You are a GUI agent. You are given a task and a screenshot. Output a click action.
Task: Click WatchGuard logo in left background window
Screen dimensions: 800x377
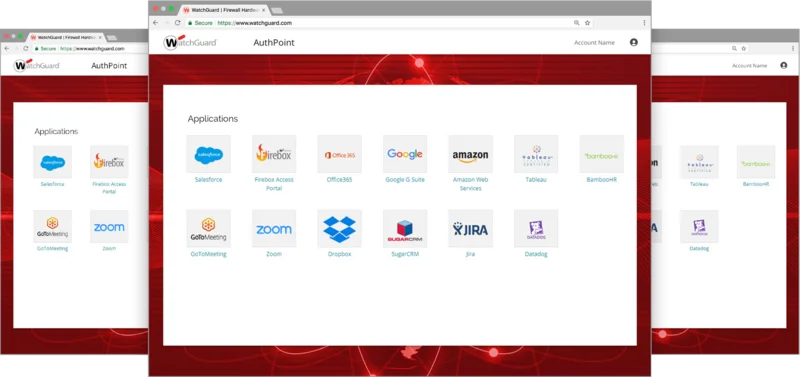(x=36, y=65)
